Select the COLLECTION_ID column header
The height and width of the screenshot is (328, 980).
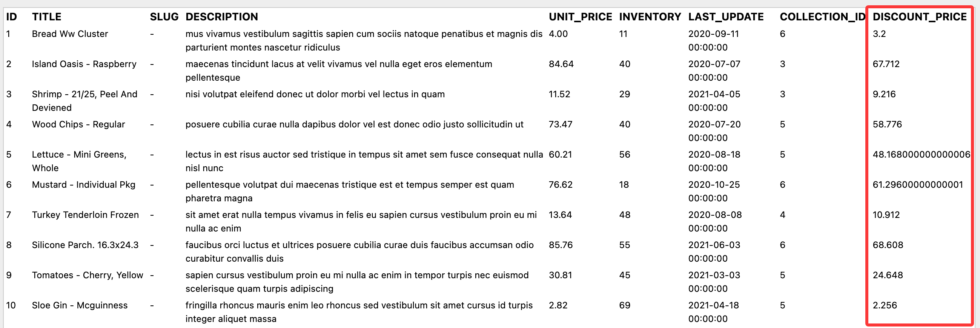click(x=822, y=17)
